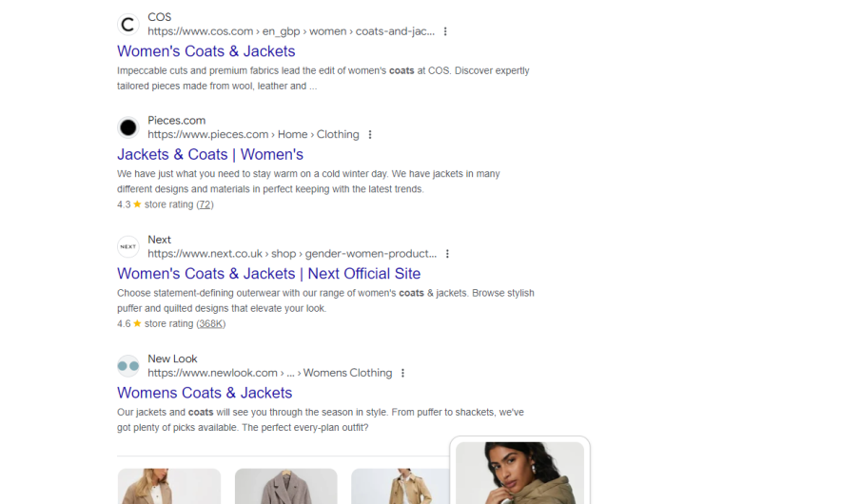
Task: Click the "Next" site name text
Action: [x=160, y=240]
